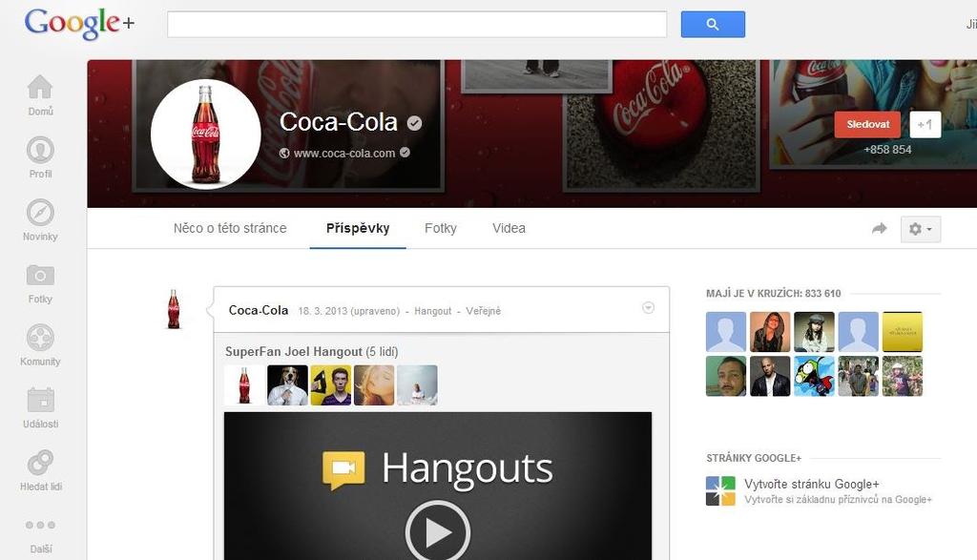Click the Hangout label in post header
This screenshot has height=560, width=977.
pos(432,311)
